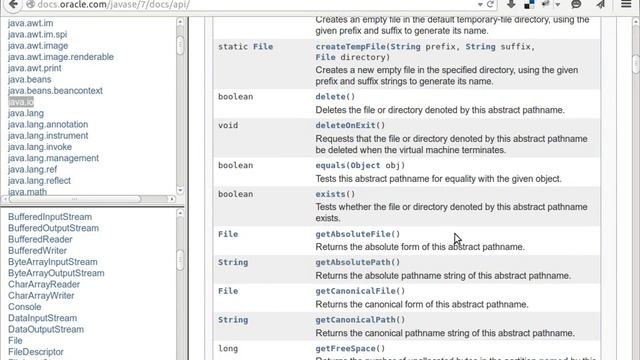The image size is (640, 360).
Task: Open the CharArrayReader class
Action: tap(44, 284)
